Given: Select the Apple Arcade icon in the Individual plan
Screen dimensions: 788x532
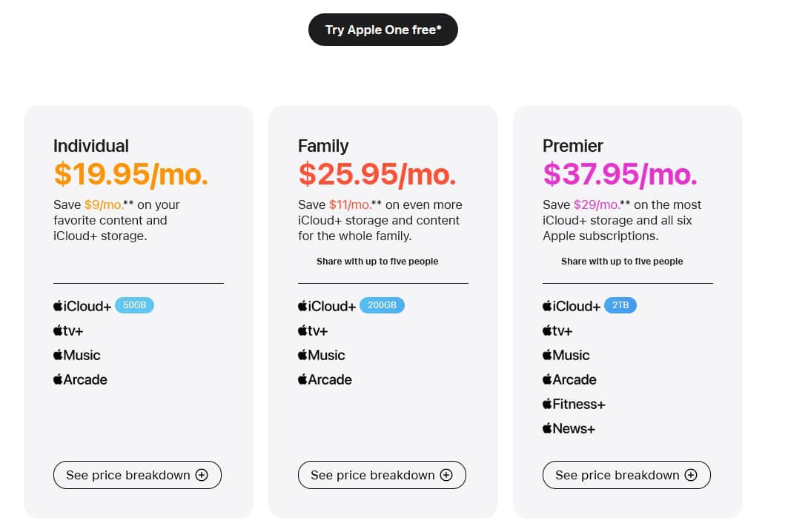Looking at the screenshot, I should [x=57, y=379].
